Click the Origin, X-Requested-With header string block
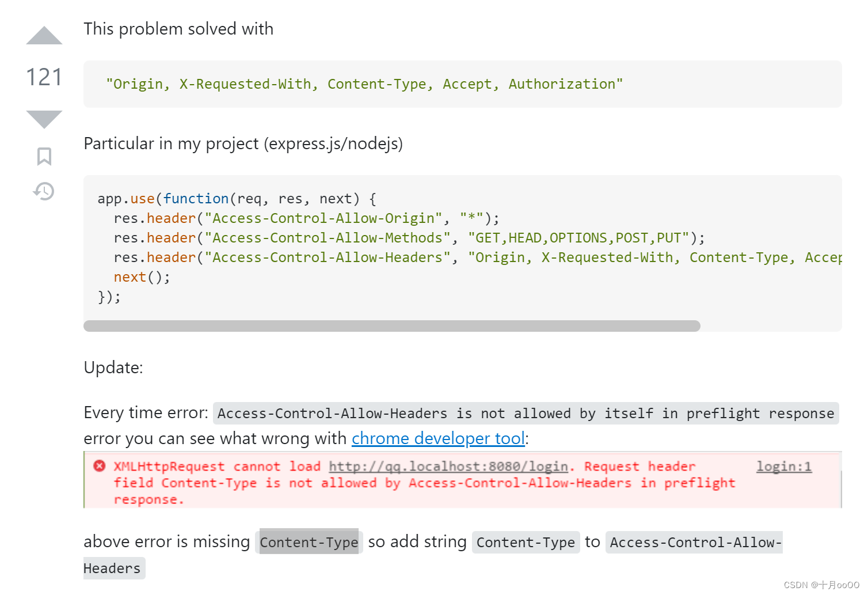Image resolution: width=868 pixels, height=595 pixels. (463, 84)
